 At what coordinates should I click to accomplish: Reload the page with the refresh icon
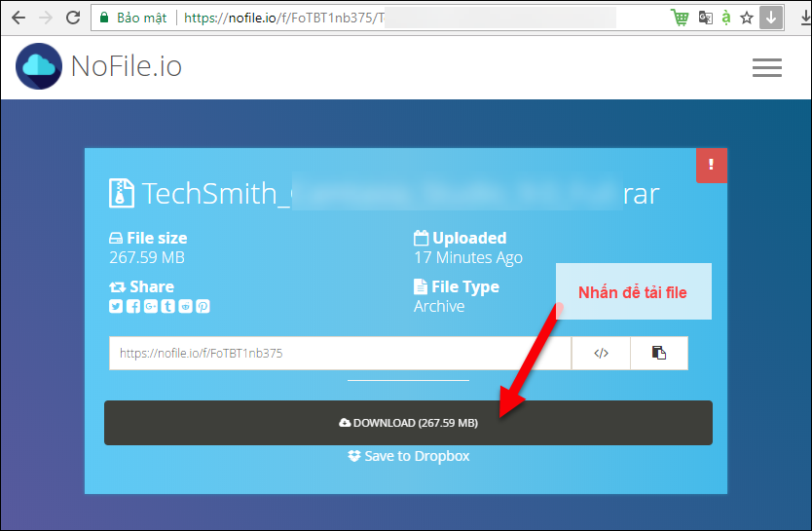coord(73,18)
